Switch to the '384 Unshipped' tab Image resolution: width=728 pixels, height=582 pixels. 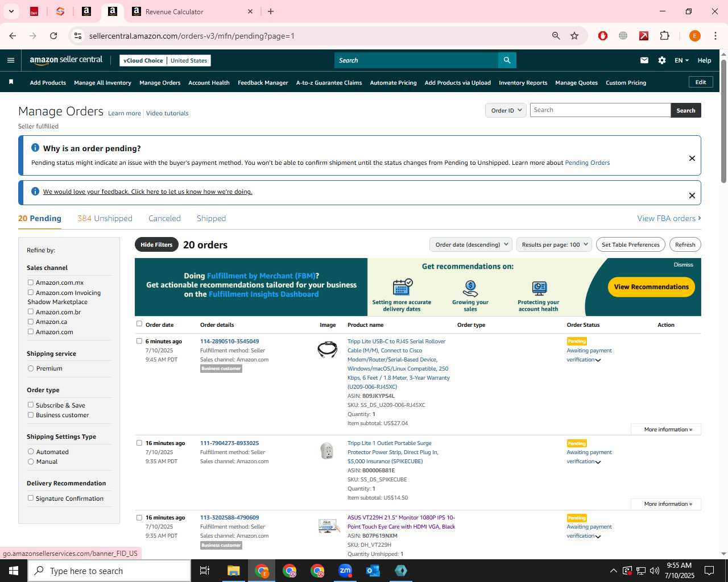point(105,218)
